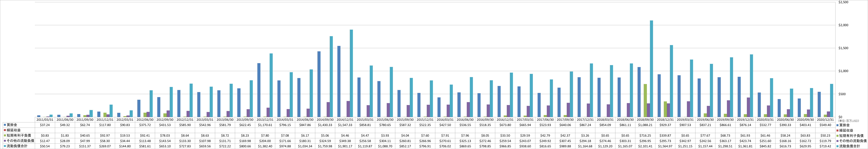Viewport: 868px width, 149px height.
Task: Click the light-blue total bar at 2014/12/31
Action: [x=351, y=73]
